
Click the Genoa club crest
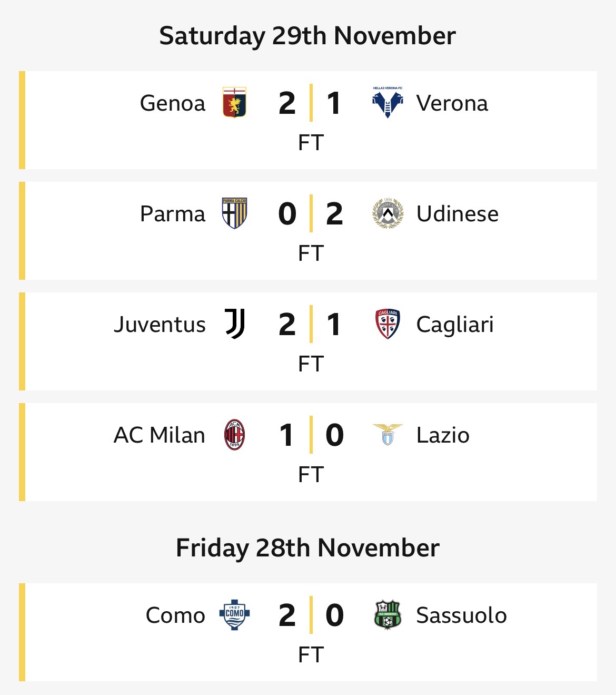click(x=234, y=103)
